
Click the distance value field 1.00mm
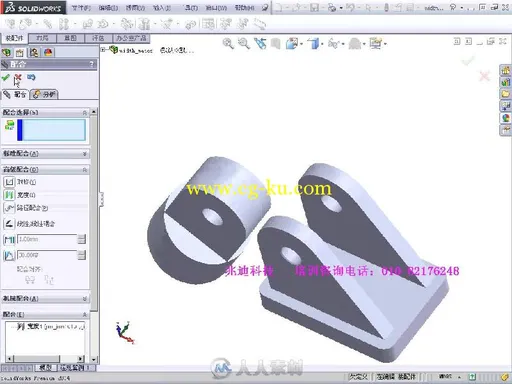47,239
